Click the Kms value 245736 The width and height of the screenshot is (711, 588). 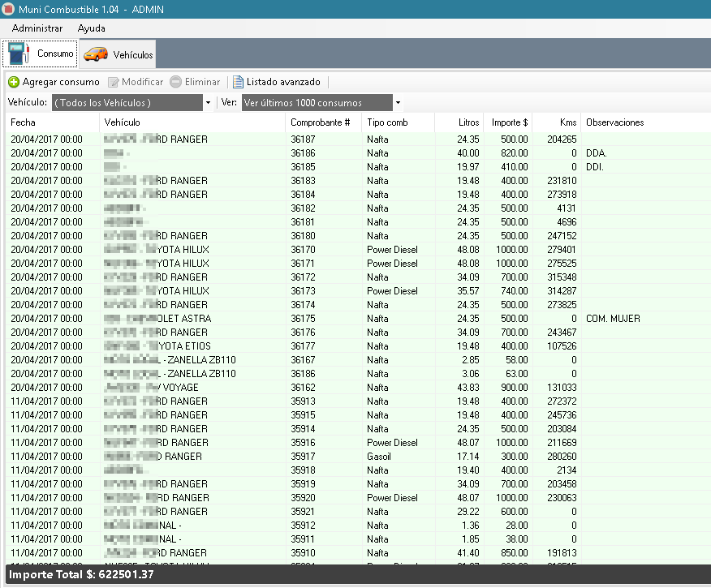[x=562, y=415]
